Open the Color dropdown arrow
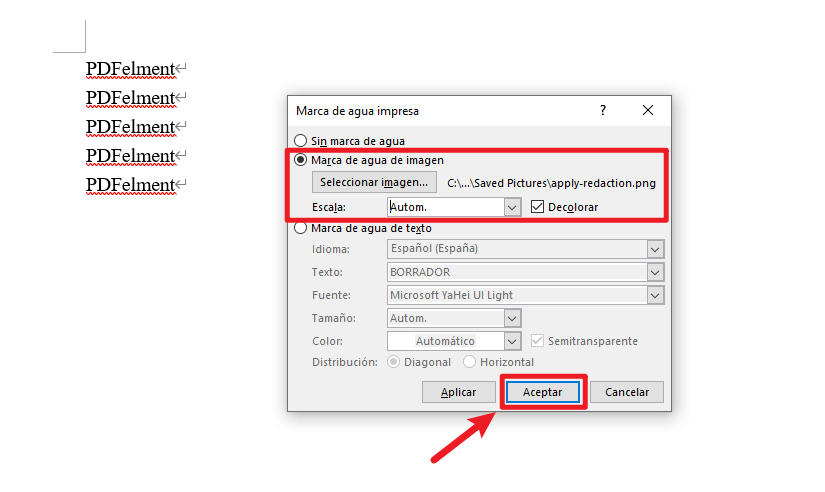Image resolution: width=825 pixels, height=492 pixels. (512, 341)
